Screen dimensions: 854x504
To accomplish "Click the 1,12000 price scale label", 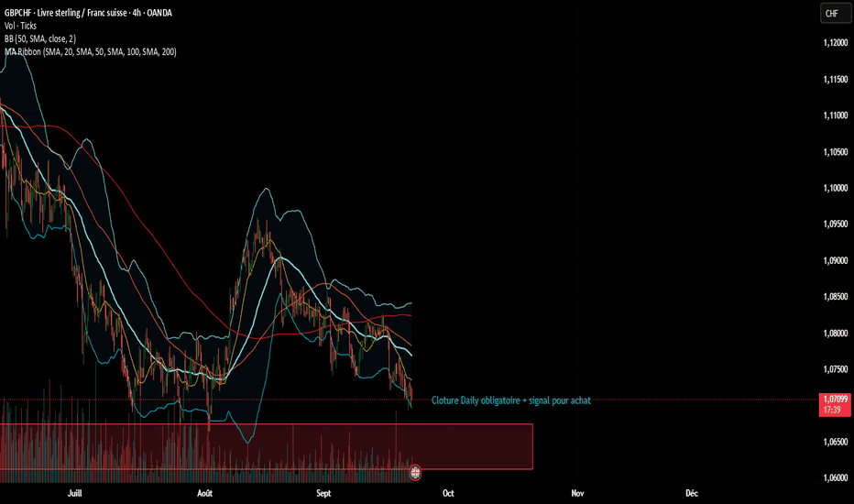I will coord(836,42).
